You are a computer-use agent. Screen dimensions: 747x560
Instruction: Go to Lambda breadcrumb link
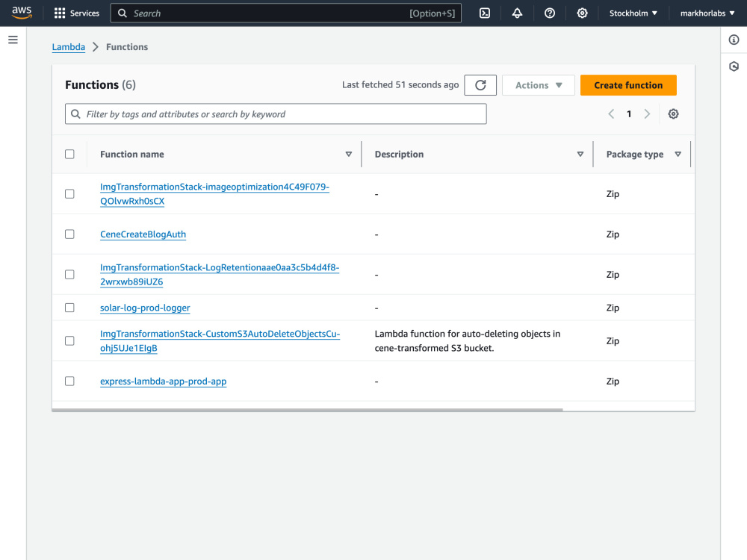[x=69, y=46]
